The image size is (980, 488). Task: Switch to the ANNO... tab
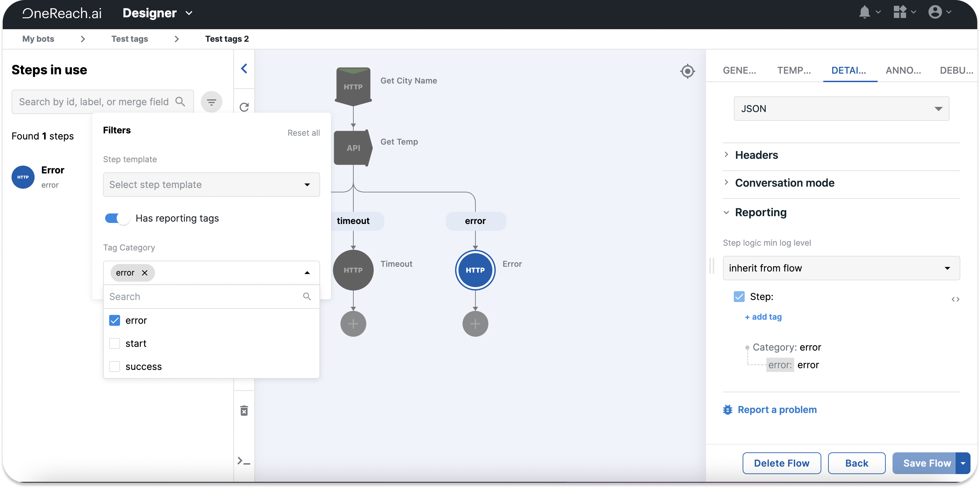pyautogui.click(x=903, y=71)
